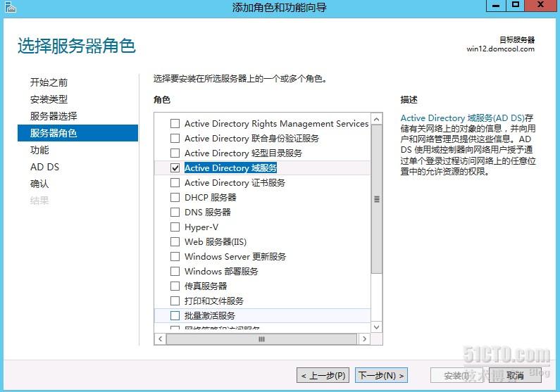Switch to the 功能 step
The image size is (560, 392).
pyautogui.click(x=39, y=150)
